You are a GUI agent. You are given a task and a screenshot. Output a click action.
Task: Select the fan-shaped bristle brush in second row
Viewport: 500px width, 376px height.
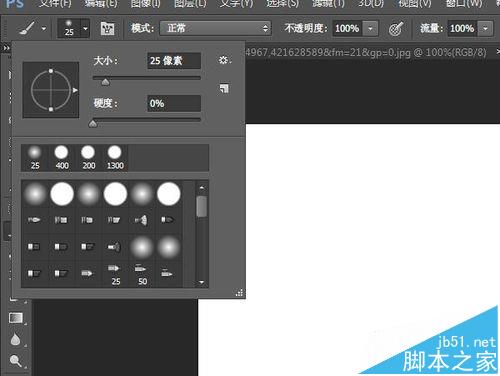tap(141, 220)
